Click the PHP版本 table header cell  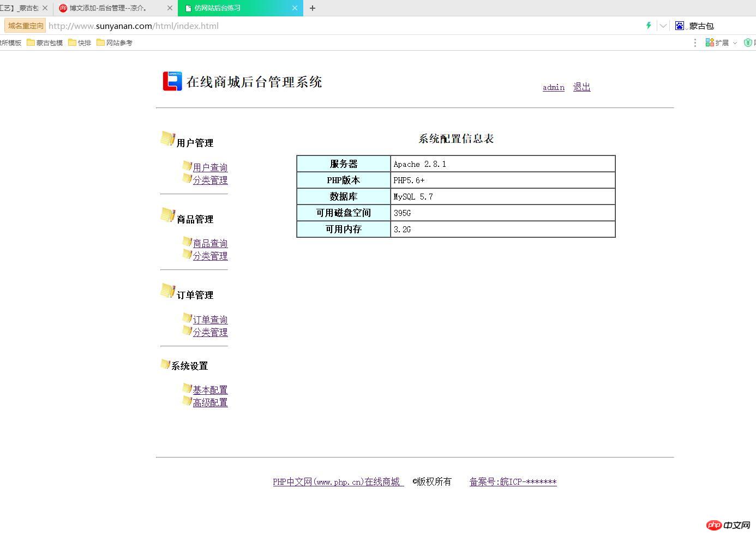[344, 180]
